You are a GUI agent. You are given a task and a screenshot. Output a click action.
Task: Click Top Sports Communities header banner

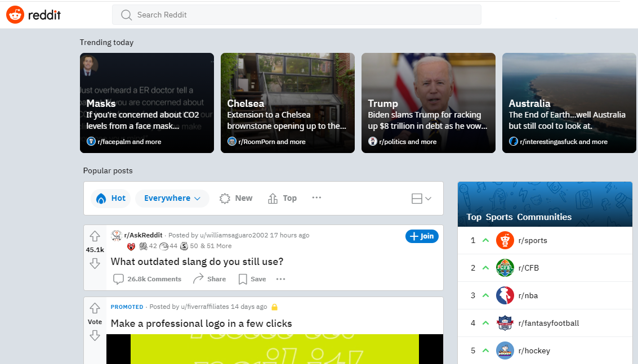coord(545,204)
